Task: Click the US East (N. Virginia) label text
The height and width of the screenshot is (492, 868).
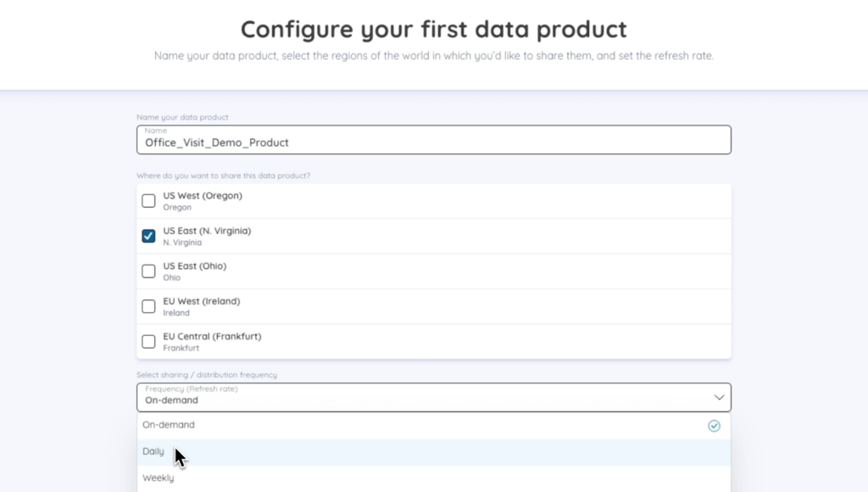Action: (207, 231)
